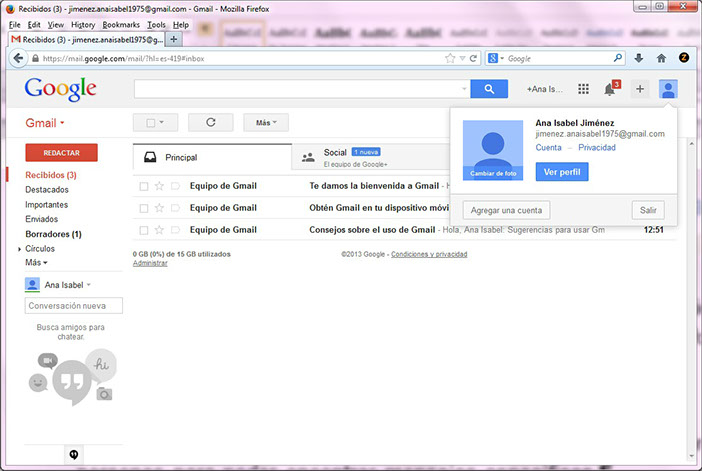Open Condiciones y privacidad link

pos(429,254)
